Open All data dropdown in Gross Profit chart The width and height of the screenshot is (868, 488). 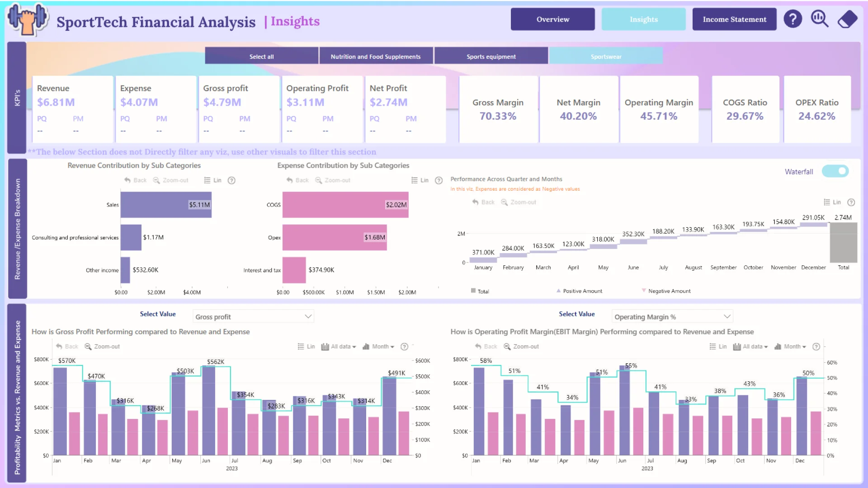tap(339, 347)
